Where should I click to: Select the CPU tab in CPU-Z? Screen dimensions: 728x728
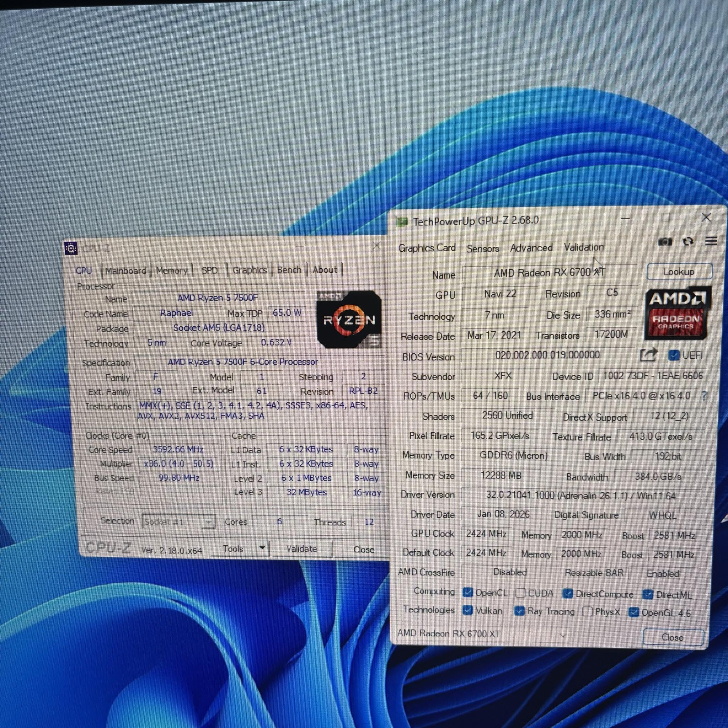84,271
